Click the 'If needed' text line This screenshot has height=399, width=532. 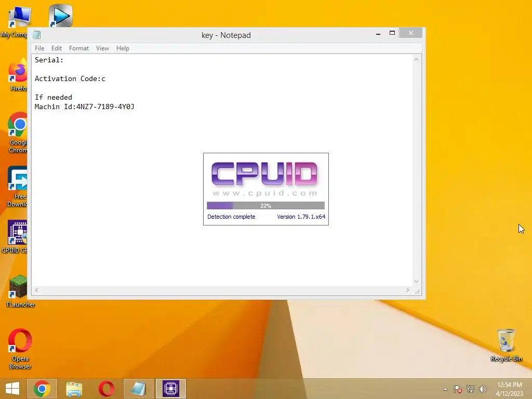coord(54,97)
